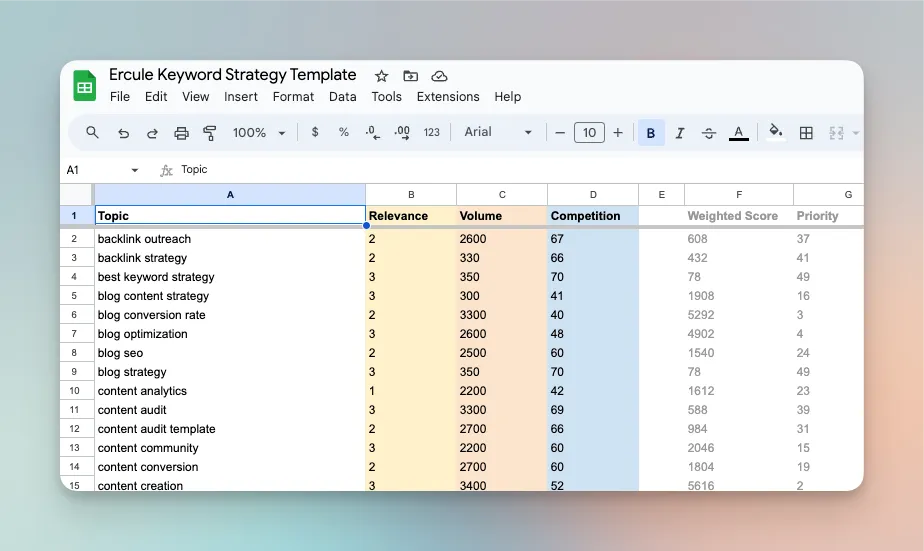
Task: Toggle italic formatting
Action: click(x=680, y=133)
